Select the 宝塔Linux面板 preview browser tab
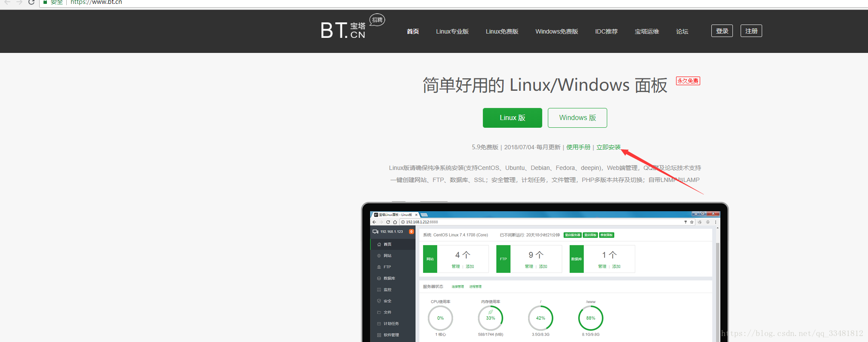 (x=395, y=215)
